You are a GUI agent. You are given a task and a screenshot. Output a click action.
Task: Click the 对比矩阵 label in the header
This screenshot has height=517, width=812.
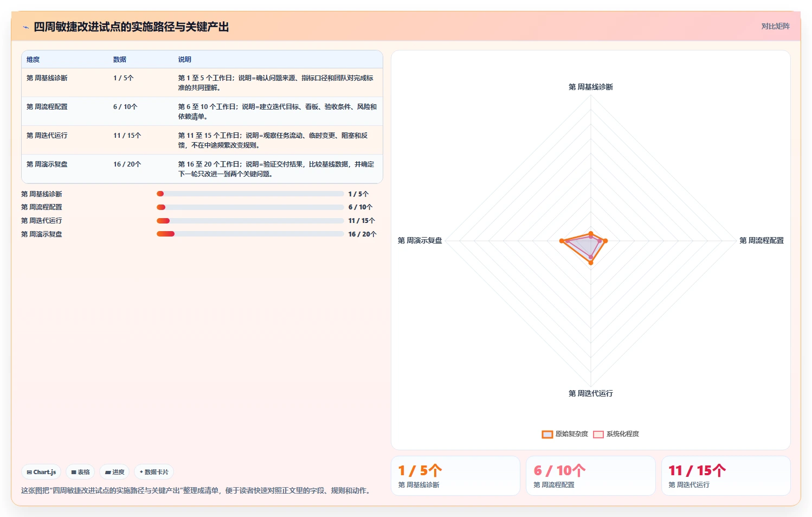pyautogui.click(x=775, y=26)
